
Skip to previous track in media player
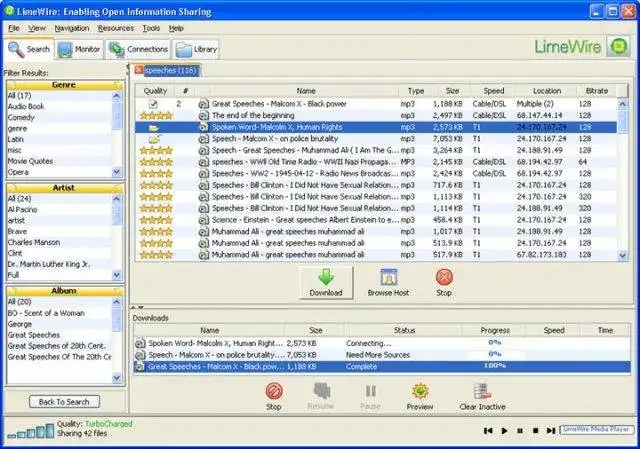(x=488, y=431)
